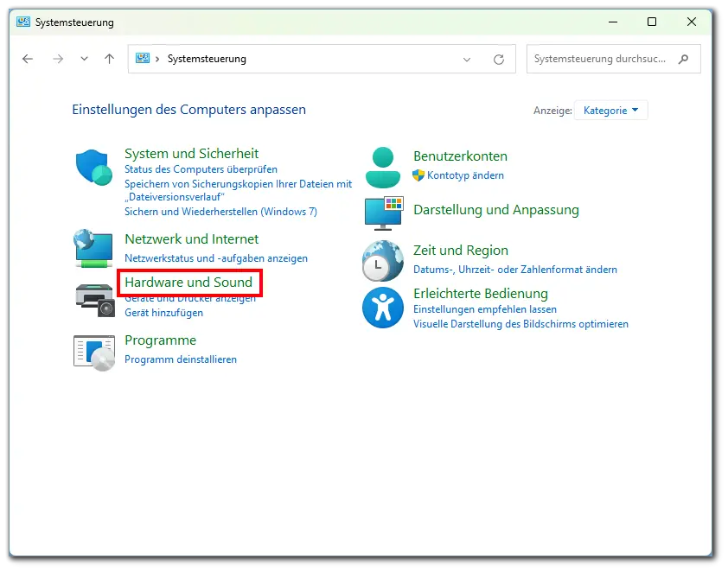
Task: Open System und Sicherheit category
Action: (x=191, y=154)
